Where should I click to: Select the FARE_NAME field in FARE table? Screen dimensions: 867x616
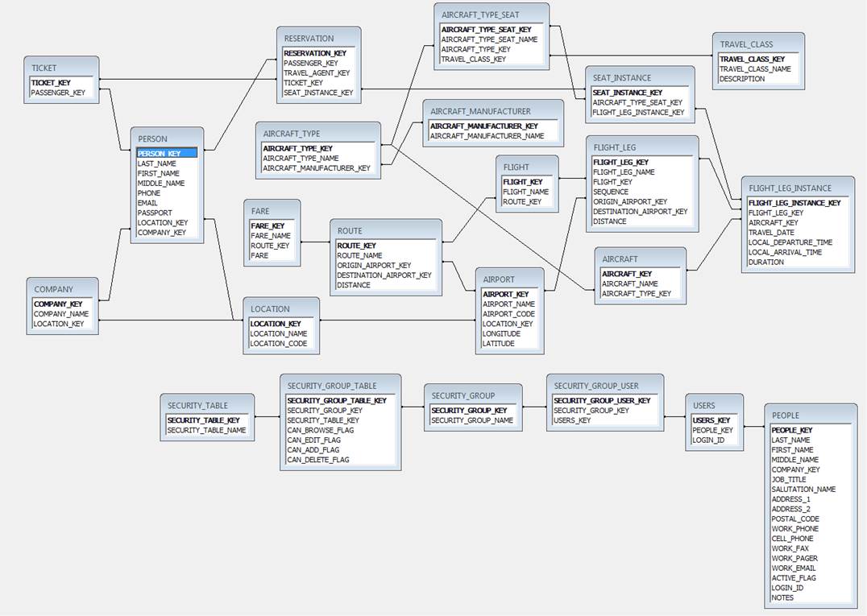point(271,236)
